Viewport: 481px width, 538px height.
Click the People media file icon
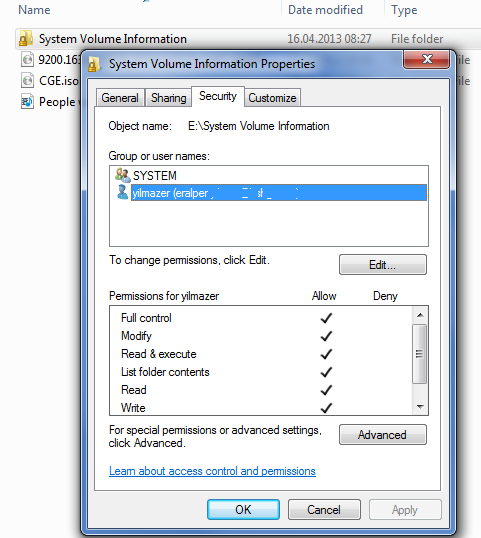pos(27,102)
